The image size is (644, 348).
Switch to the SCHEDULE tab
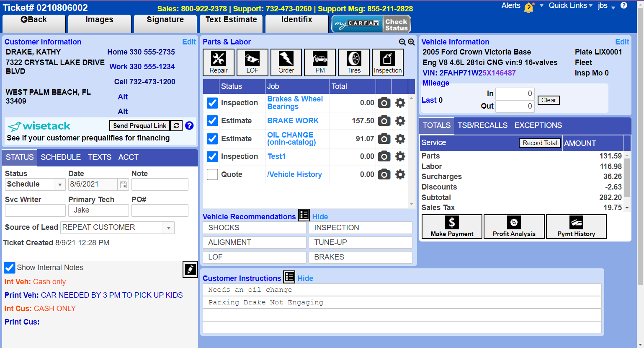point(61,157)
